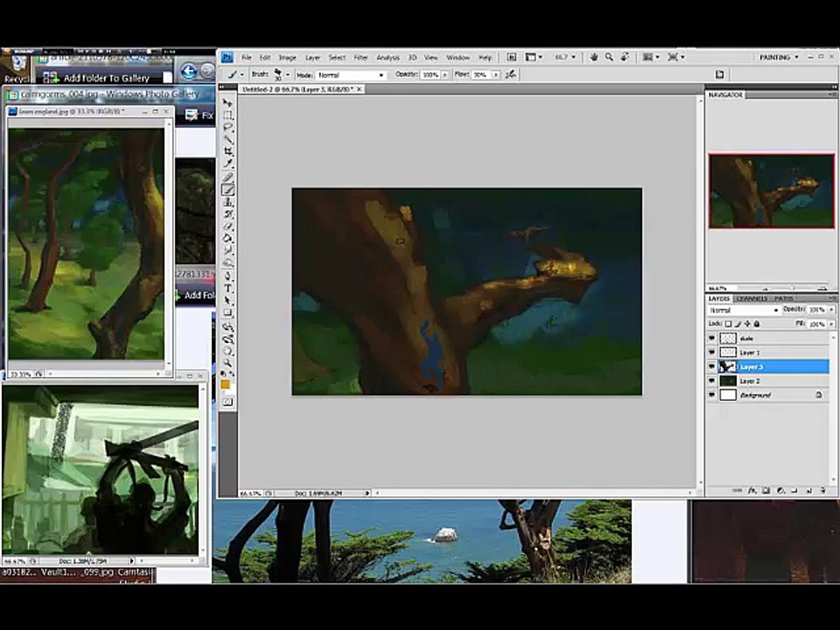Select the Rectangular Marquee tool

(x=227, y=115)
